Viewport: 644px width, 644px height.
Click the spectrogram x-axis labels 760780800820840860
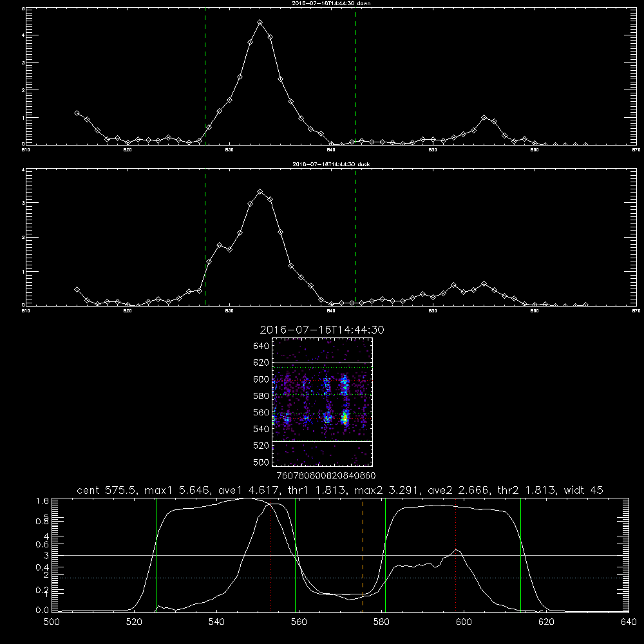click(327, 475)
